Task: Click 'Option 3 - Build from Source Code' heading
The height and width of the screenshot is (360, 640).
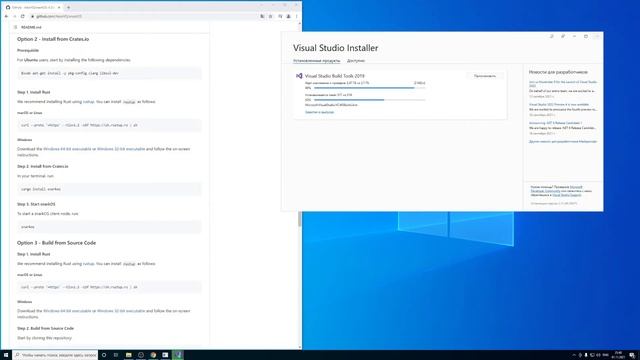Action: point(56,243)
